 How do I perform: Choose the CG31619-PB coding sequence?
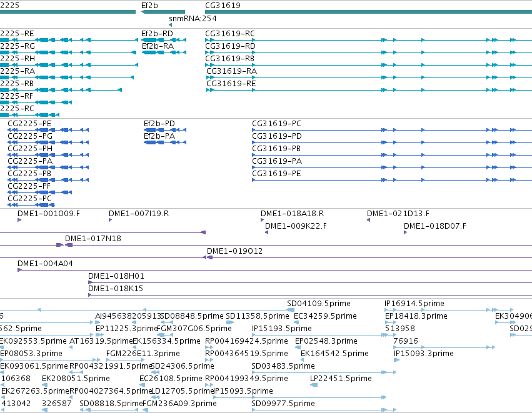pyautogui.click(x=276, y=149)
